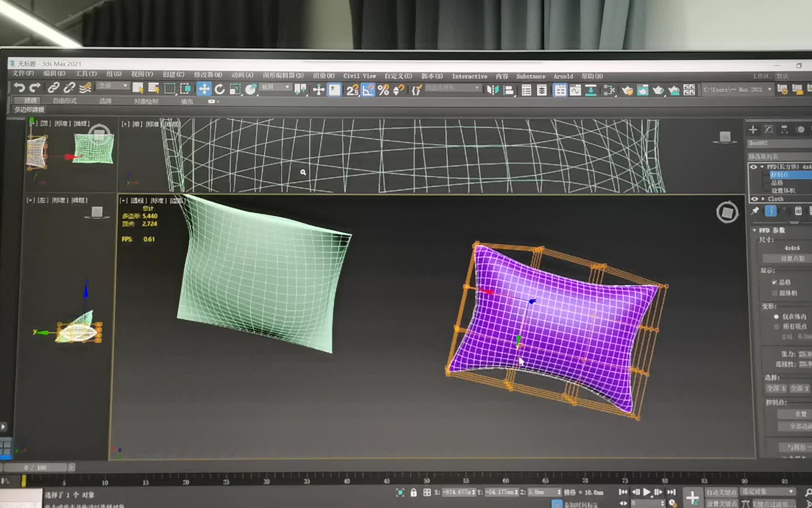The width and height of the screenshot is (812, 508).
Task: Activate the Select and Scale tool
Action: pos(235,89)
